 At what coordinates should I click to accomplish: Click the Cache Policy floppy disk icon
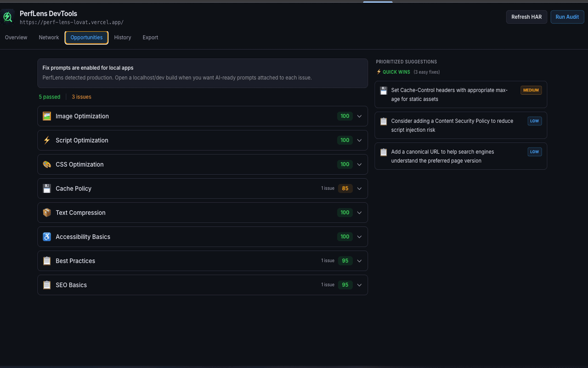click(x=47, y=189)
